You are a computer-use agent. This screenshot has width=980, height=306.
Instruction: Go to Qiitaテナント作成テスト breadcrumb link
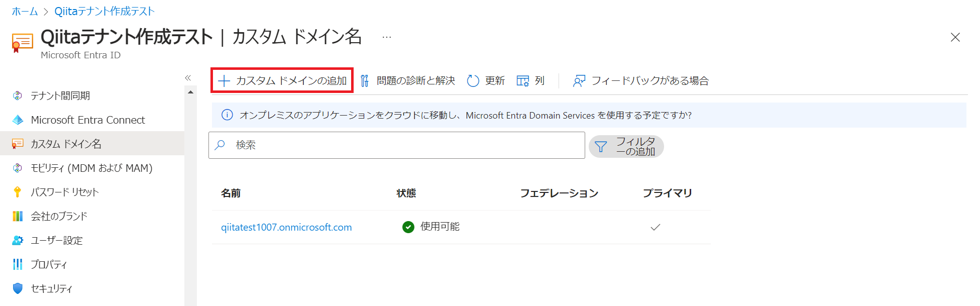(x=104, y=11)
